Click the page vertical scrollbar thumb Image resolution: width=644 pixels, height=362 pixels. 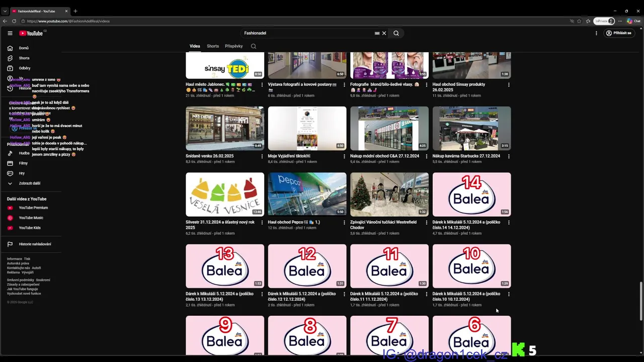click(x=641, y=301)
